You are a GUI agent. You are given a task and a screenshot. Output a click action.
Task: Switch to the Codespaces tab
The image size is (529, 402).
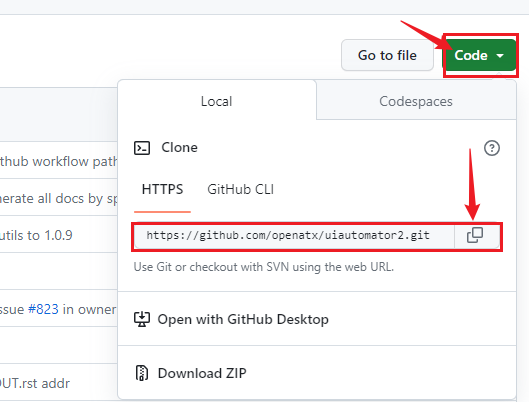point(416,101)
